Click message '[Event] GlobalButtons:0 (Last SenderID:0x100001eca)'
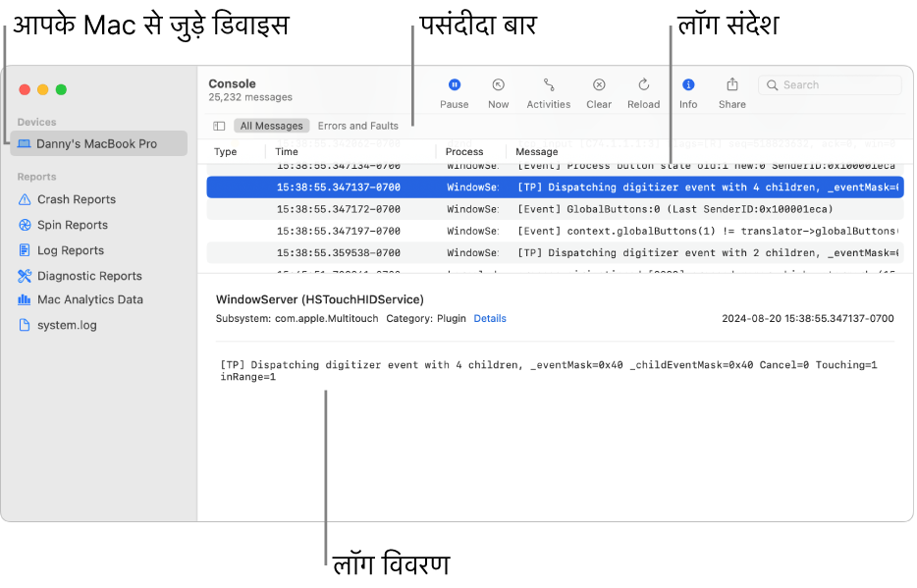This screenshot has width=917, height=588. 674,209
